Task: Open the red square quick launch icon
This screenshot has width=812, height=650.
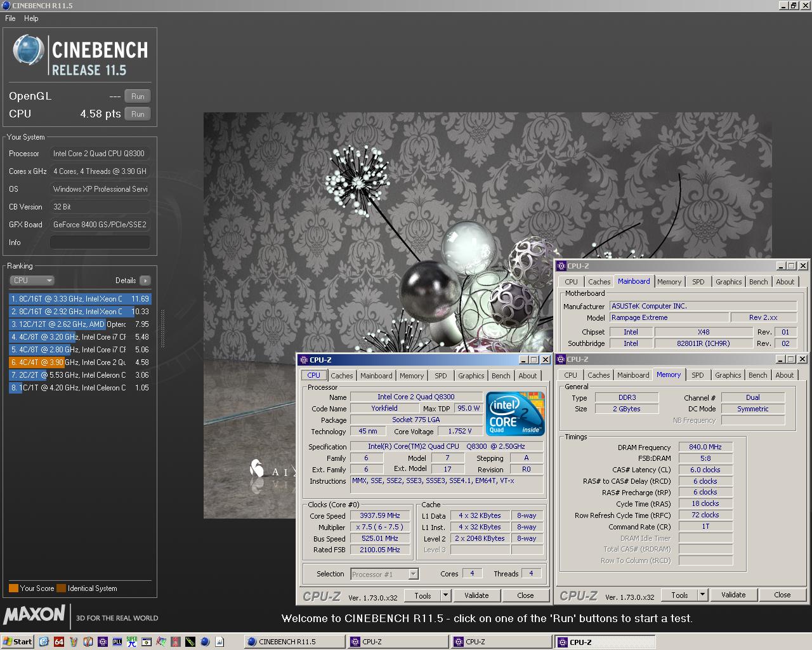Action: click(x=176, y=642)
